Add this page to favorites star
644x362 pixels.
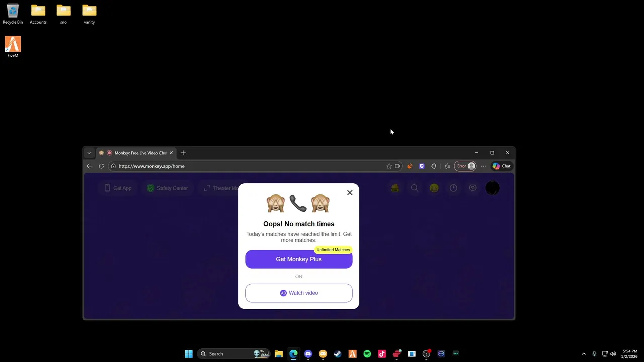click(389, 166)
